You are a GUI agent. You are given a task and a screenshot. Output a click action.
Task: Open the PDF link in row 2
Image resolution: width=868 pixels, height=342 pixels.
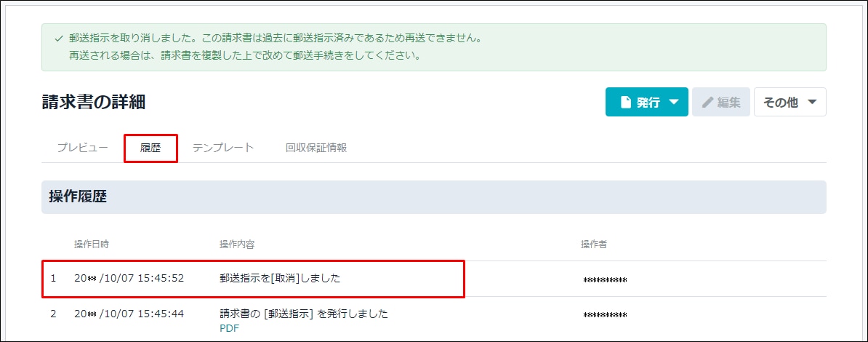point(229,328)
